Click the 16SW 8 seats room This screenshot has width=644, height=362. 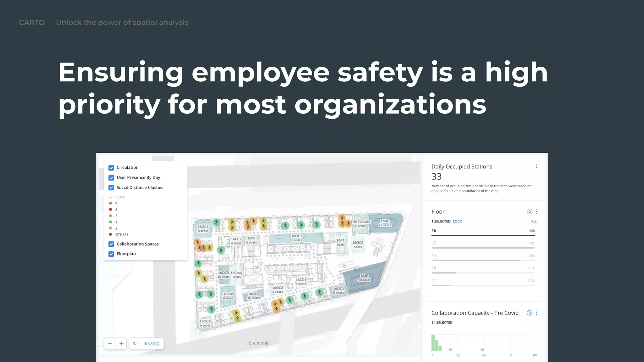(228, 296)
